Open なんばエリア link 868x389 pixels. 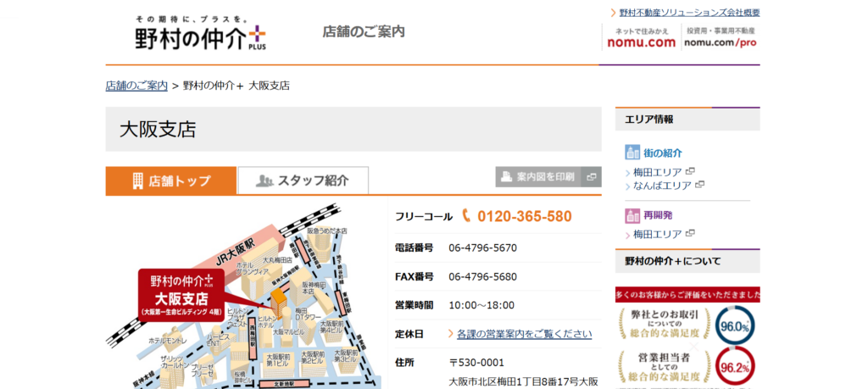click(x=662, y=186)
